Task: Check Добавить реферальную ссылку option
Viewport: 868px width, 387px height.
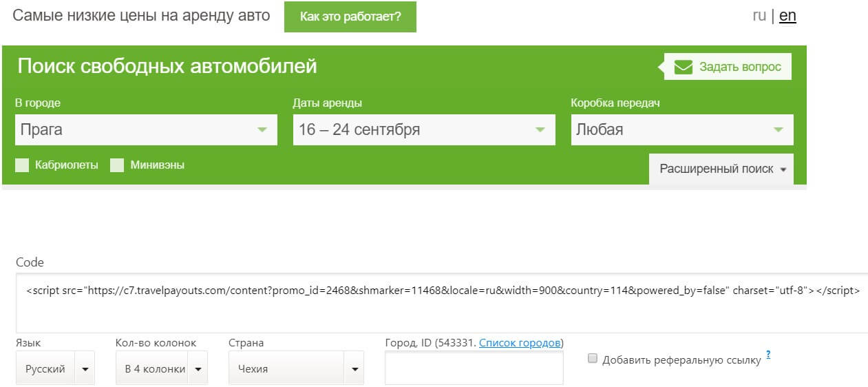Action: pyautogui.click(x=593, y=358)
